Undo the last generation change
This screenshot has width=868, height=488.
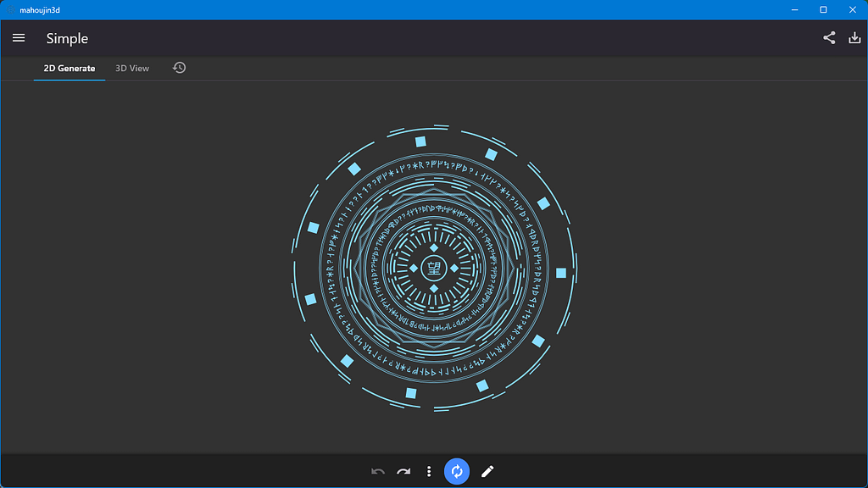(x=376, y=471)
